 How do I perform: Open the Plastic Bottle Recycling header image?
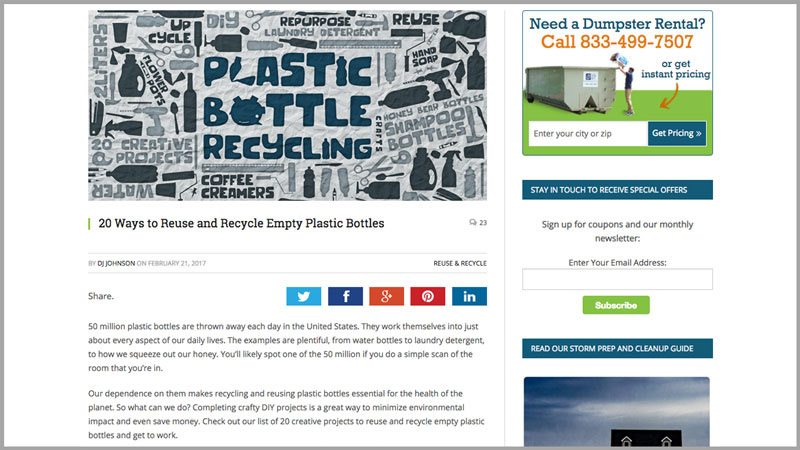point(288,106)
